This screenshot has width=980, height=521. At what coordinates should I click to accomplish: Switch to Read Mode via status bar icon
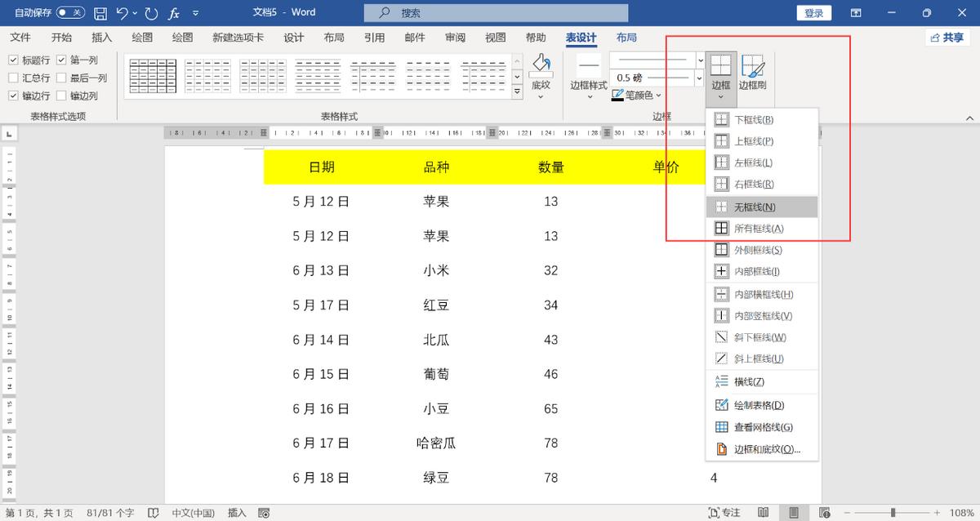pos(764,513)
